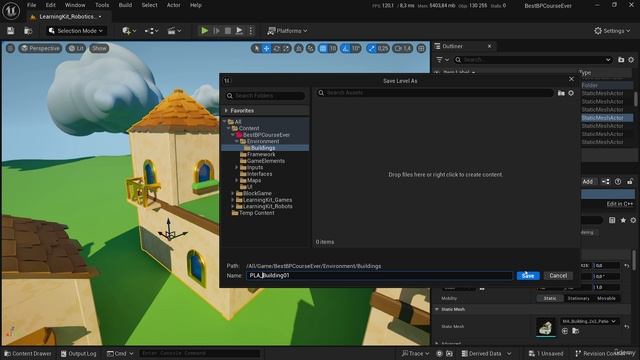Image resolution: width=640 pixels, height=360 pixels.
Task: Switch to the LearningKit_Robotics level tab
Action: (x=67, y=17)
